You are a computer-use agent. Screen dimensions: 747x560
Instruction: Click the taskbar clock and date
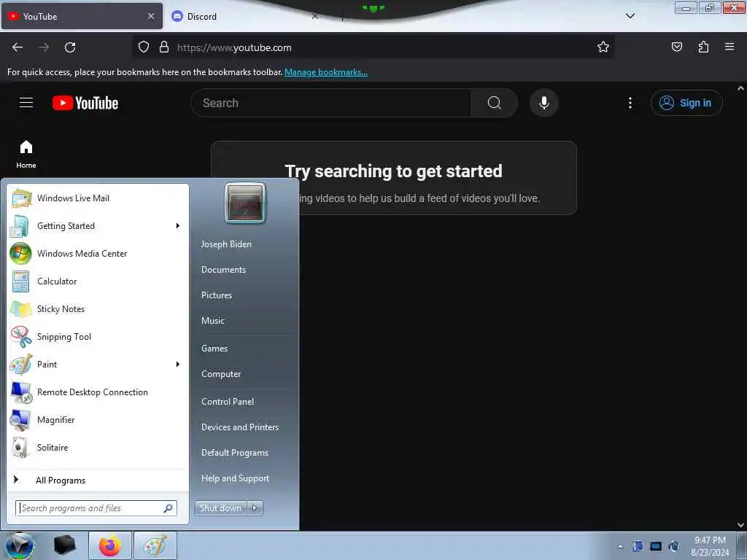[710, 546]
